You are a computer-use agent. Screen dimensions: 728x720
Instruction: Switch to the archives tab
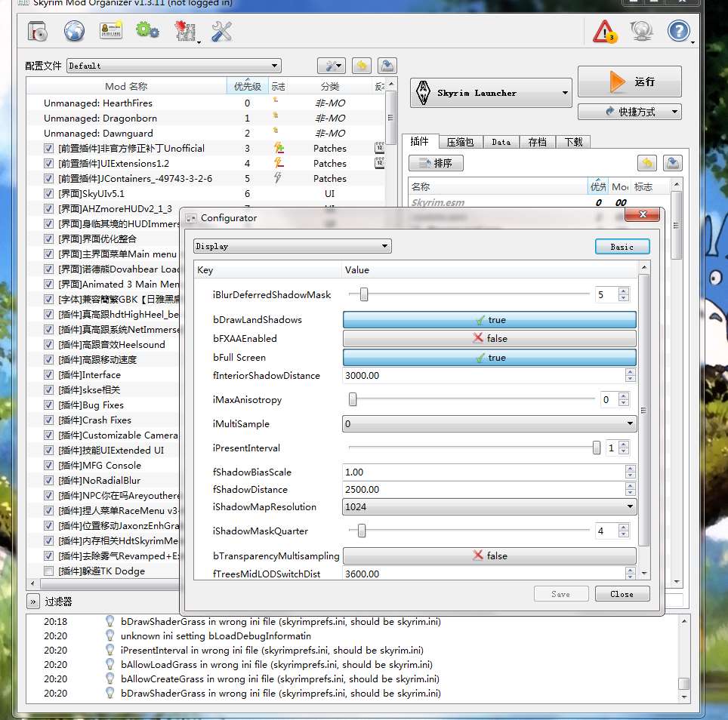click(x=460, y=142)
